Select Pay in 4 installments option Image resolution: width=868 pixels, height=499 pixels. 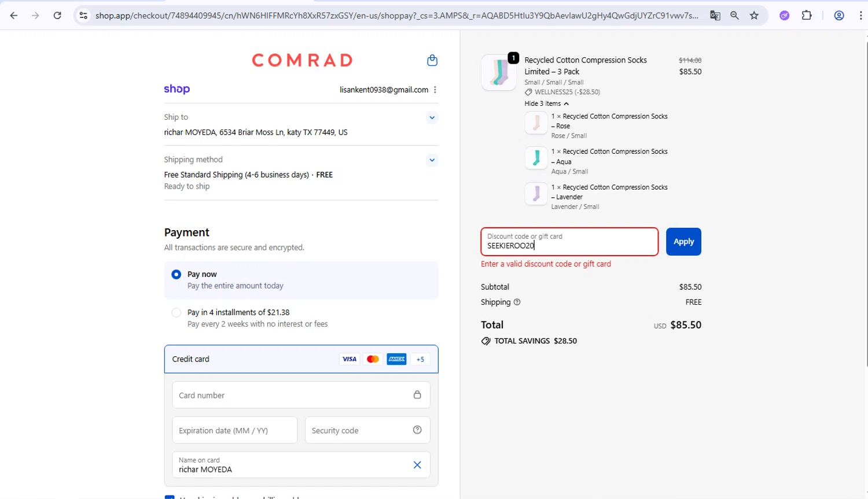coord(176,312)
